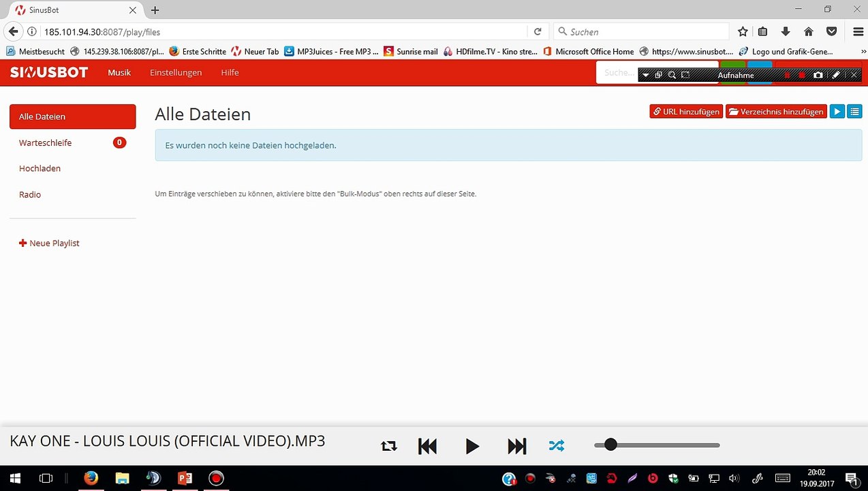Image resolution: width=868 pixels, height=491 pixels.
Task: Click the Firefox taskbar icon
Action: coord(91,478)
